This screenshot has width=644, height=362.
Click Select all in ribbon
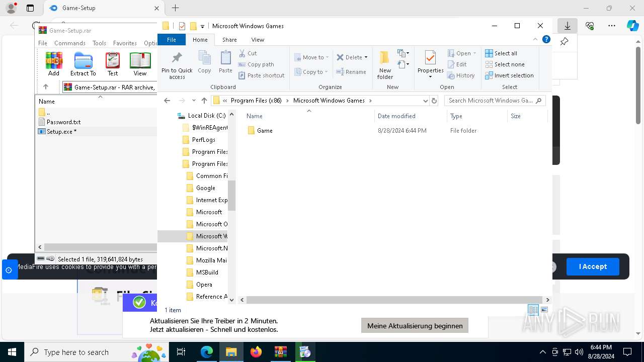point(501,53)
